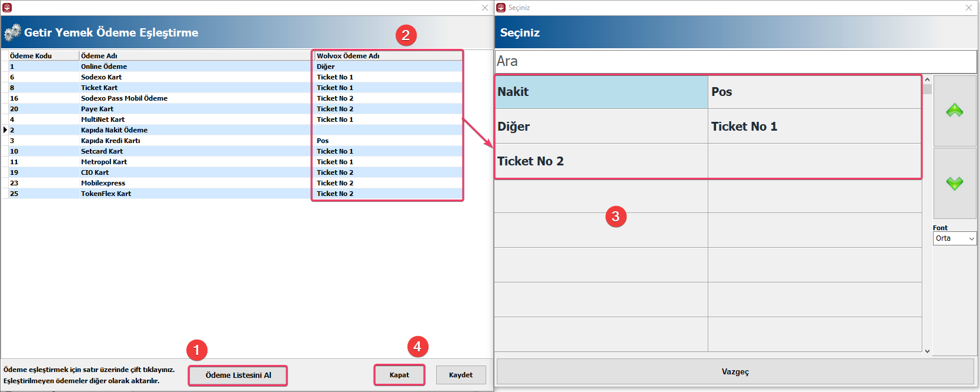980x392 pixels.
Task: Select the Nakit option
Action: click(601, 92)
